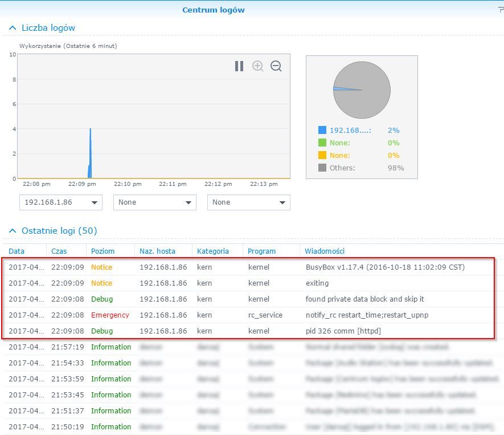Open the 192.168.1.86 host dropdown
The height and width of the screenshot is (435, 504).
(x=61, y=202)
